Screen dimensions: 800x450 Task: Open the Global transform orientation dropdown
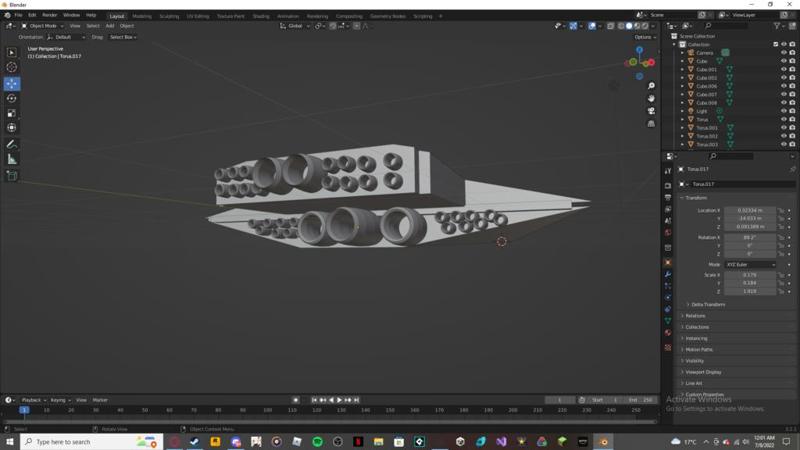click(x=295, y=26)
